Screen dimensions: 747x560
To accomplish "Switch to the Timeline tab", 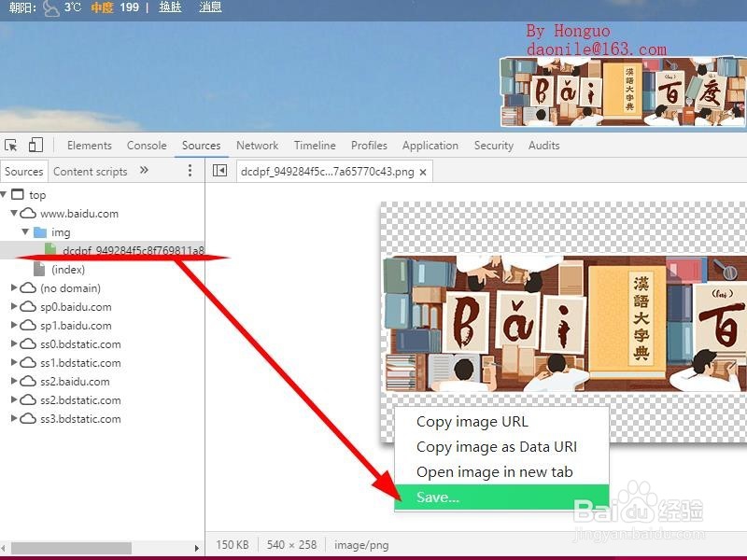I will point(315,146).
